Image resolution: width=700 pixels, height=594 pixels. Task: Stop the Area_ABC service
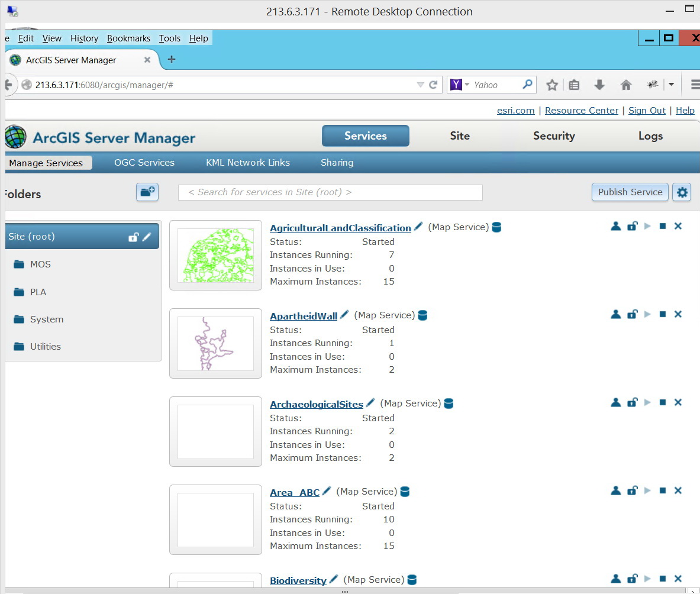pos(663,490)
